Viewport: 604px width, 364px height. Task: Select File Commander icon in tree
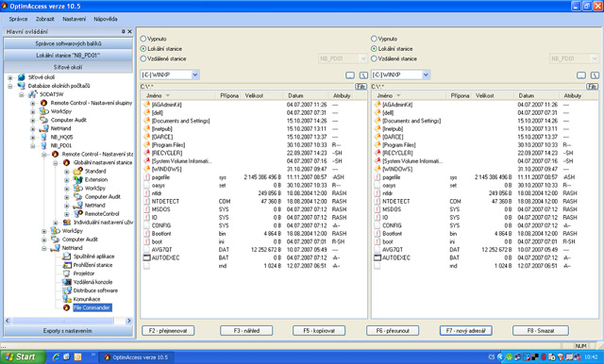tap(66, 307)
